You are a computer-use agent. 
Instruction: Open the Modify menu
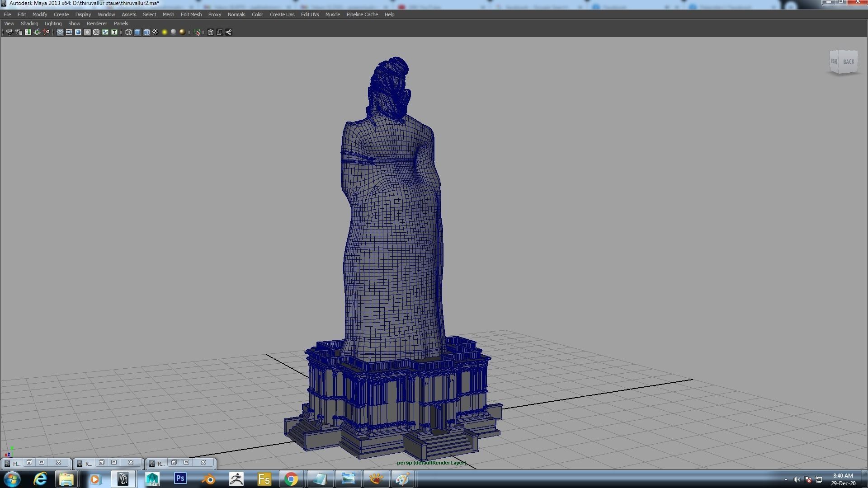coord(40,14)
